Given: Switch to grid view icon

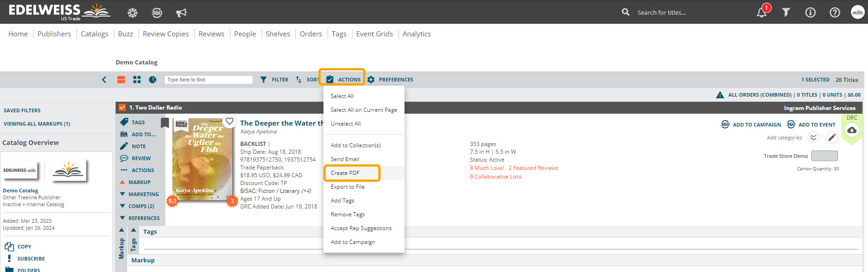Looking at the screenshot, I should click(x=137, y=80).
